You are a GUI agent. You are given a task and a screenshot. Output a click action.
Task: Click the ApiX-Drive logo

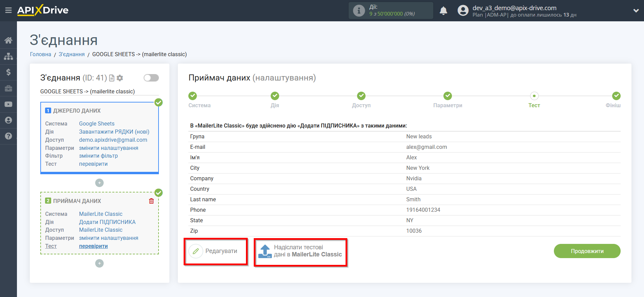click(43, 10)
